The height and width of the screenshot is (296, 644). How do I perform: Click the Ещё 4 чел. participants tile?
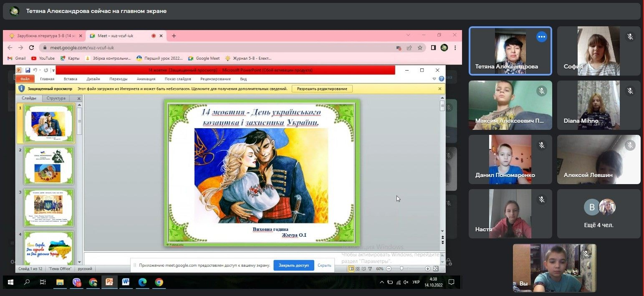[599, 213]
